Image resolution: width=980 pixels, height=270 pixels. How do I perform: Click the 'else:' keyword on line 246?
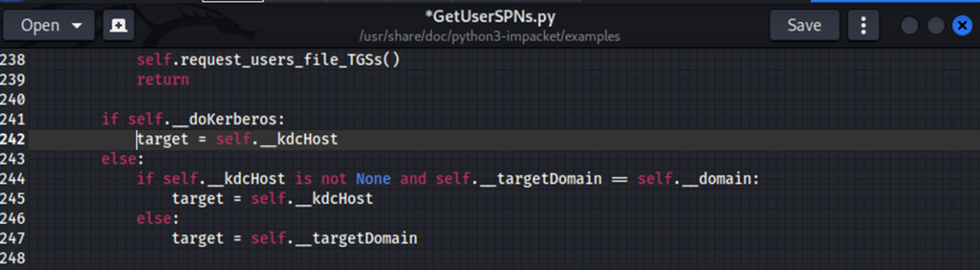pos(158,218)
